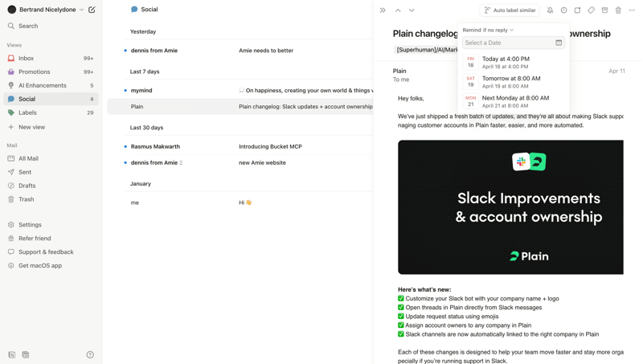
Task: Click Get macOS app
Action: coord(51,266)
